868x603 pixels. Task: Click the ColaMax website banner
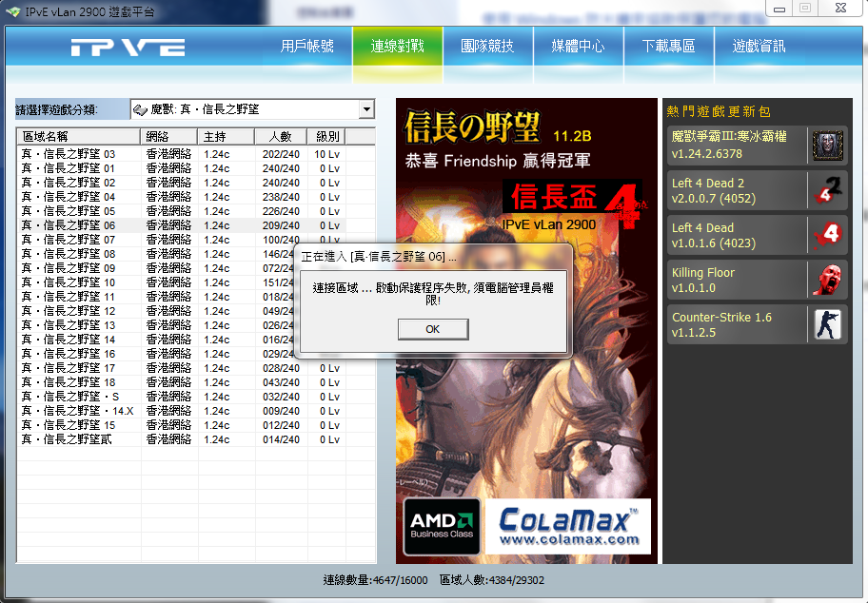tap(568, 526)
